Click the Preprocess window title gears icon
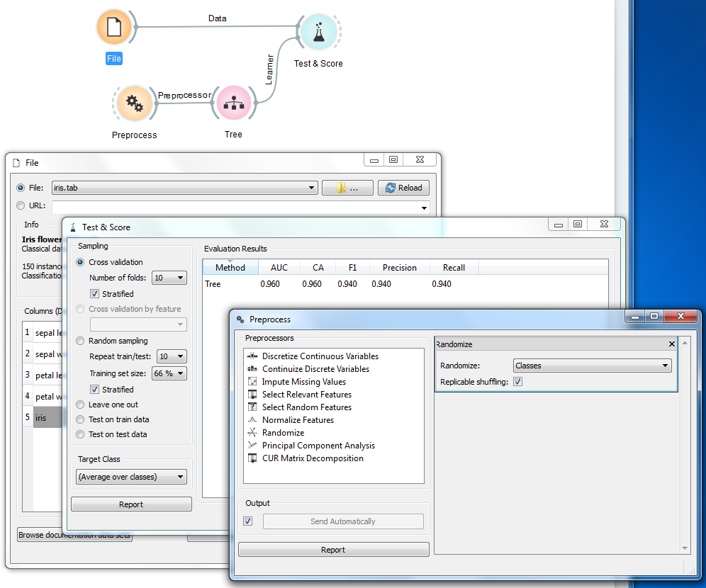The height and width of the screenshot is (588, 706). click(x=240, y=320)
